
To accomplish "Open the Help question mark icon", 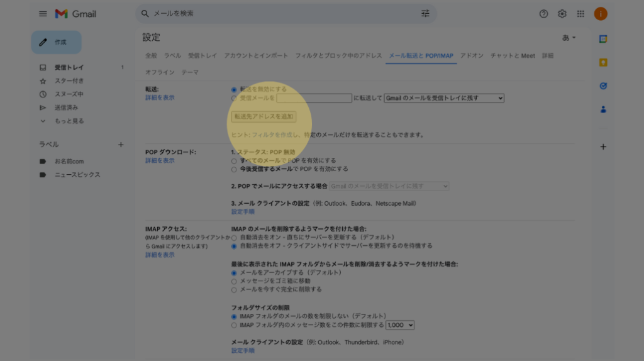I will tap(544, 14).
